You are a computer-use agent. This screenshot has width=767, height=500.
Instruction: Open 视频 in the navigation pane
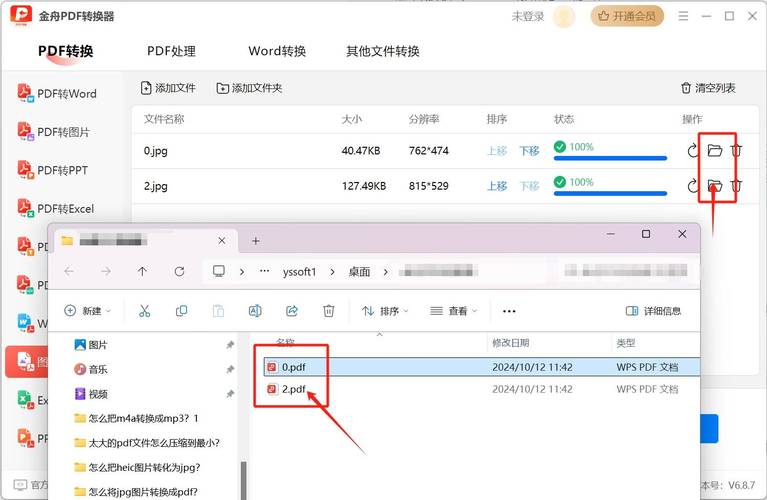pos(90,394)
